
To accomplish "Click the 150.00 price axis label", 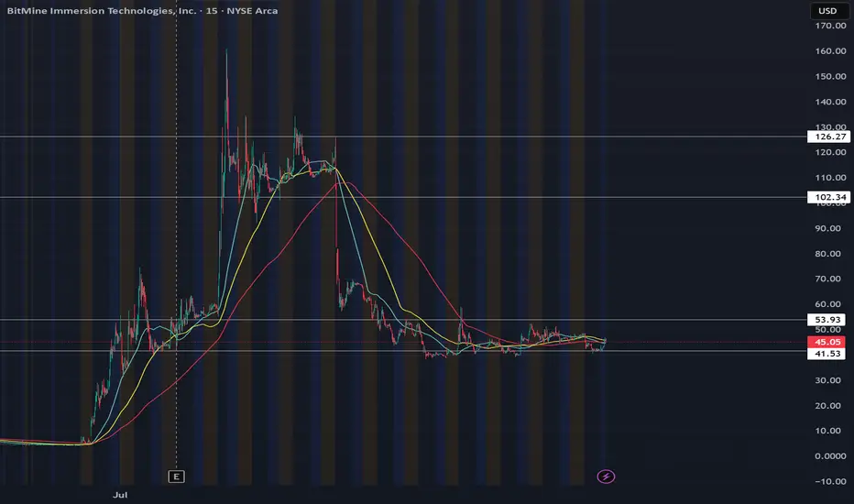I will (830, 76).
